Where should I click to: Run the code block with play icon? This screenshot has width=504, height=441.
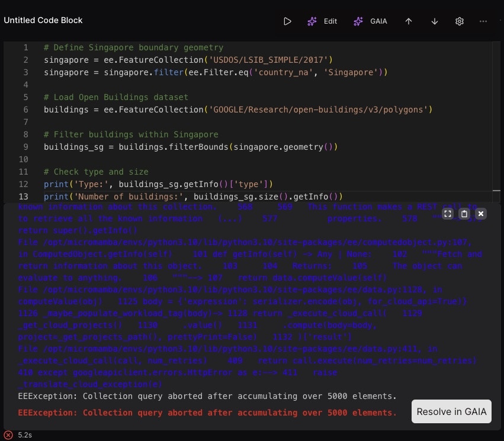[x=287, y=21]
